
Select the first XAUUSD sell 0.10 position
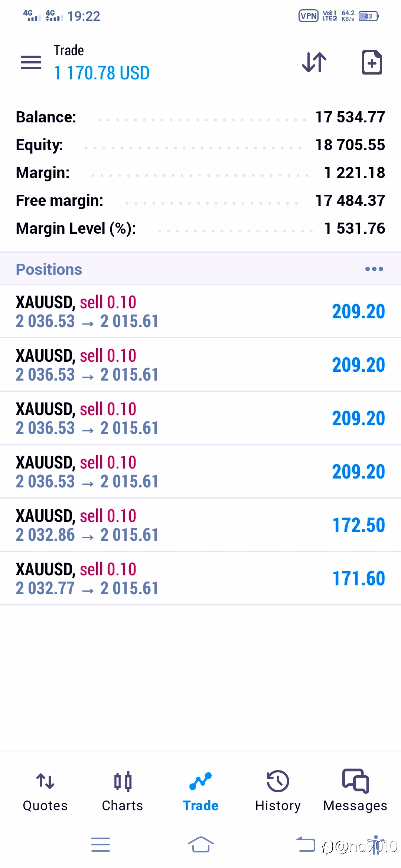pyautogui.click(x=200, y=311)
